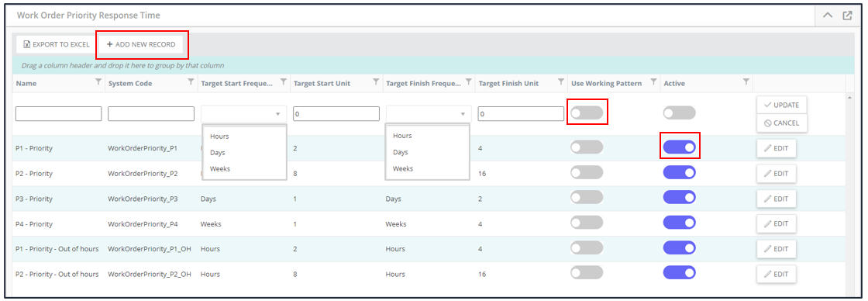The image size is (868, 301).
Task: Edit the WorkOrderPriority_P1_OH row
Action: tap(777, 249)
